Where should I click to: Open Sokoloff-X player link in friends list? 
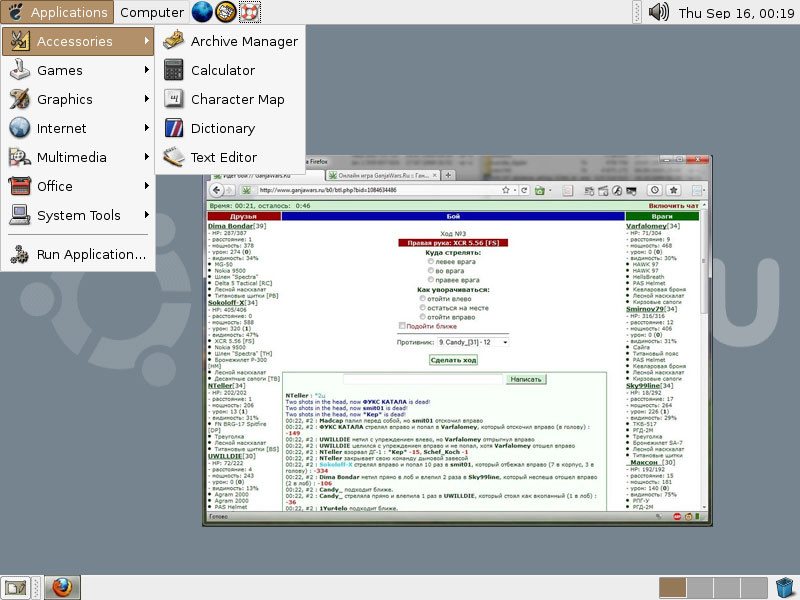coord(226,303)
